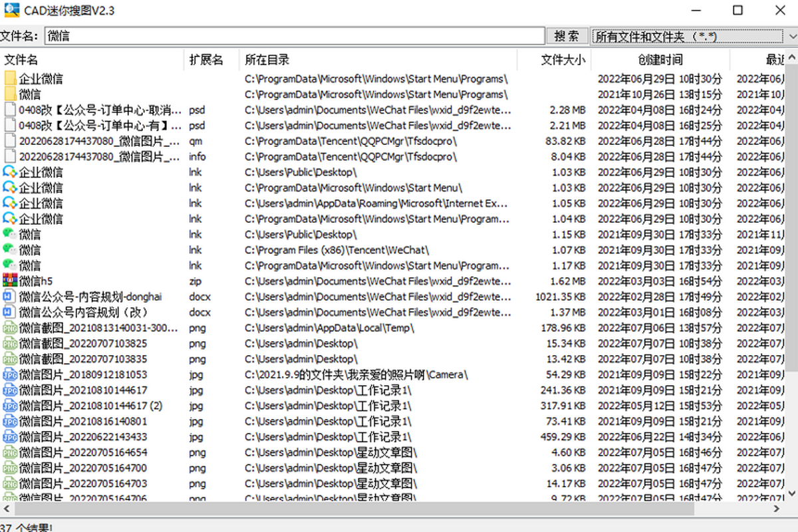Screen dimensions: 798x532
Task: Click the CAD迷你搜图 app icon in title bar
Action: (x=11, y=11)
